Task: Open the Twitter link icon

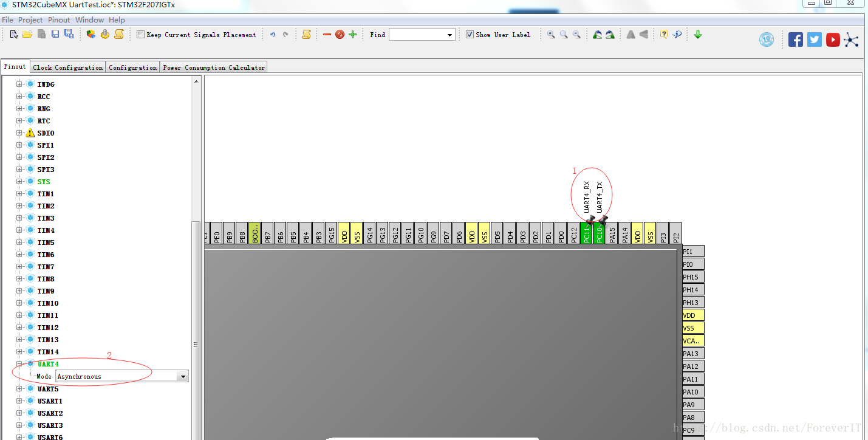Action: [x=815, y=40]
